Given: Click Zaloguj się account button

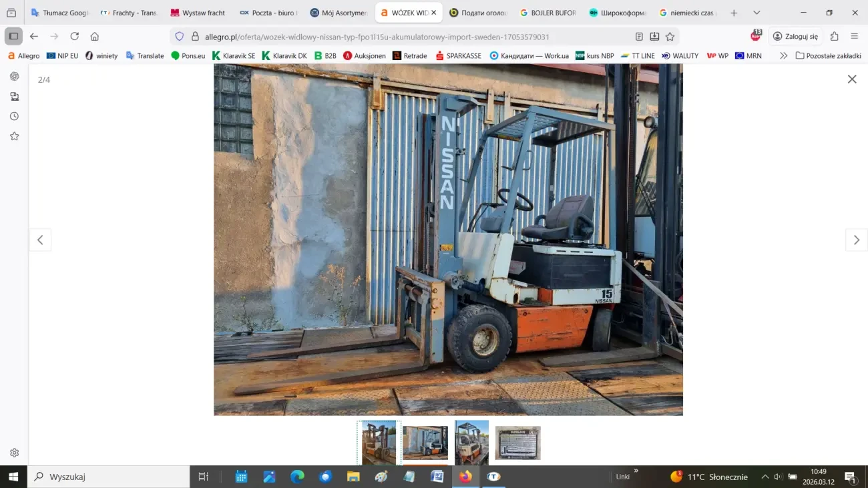Looking at the screenshot, I should pos(795,36).
